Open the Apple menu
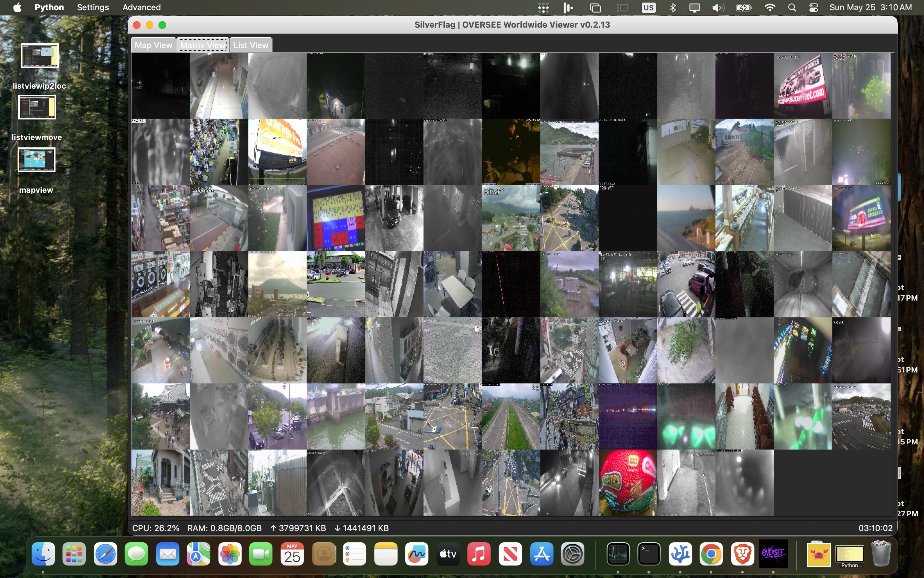The image size is (924, 578). (17, 7)
